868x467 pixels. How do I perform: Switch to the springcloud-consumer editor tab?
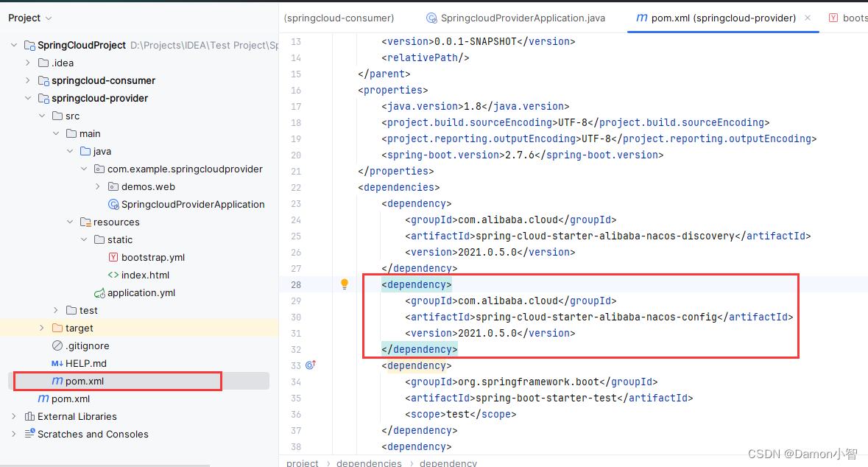coord(339,18)
